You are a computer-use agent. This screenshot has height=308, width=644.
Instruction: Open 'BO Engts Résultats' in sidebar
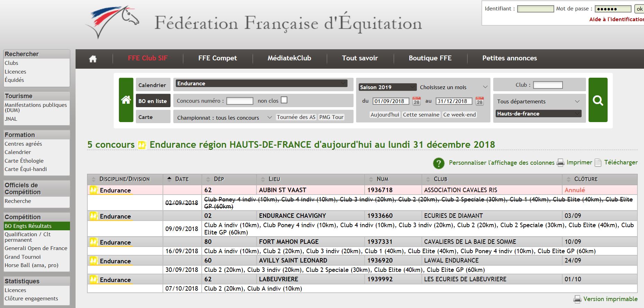tap(37, 226)
